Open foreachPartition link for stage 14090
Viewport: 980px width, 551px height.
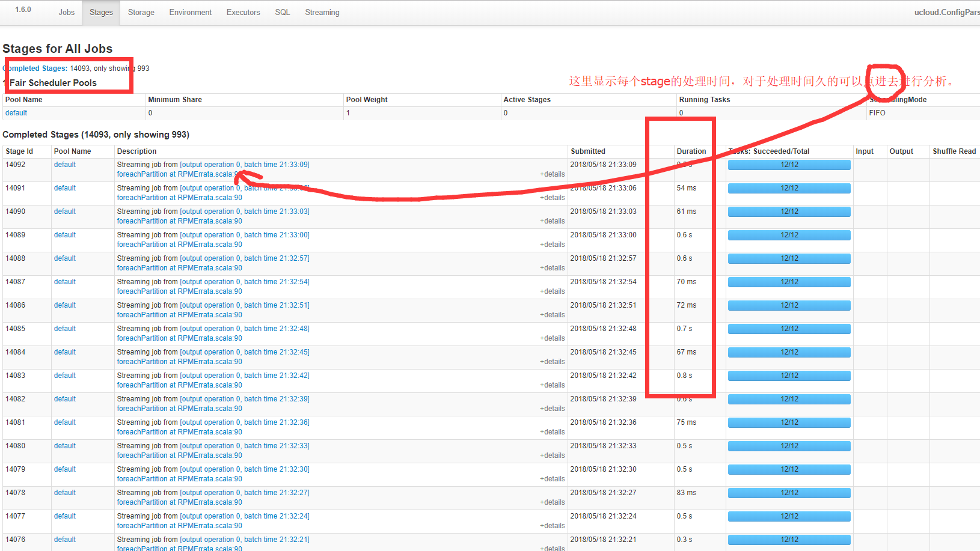coord(180,221)
